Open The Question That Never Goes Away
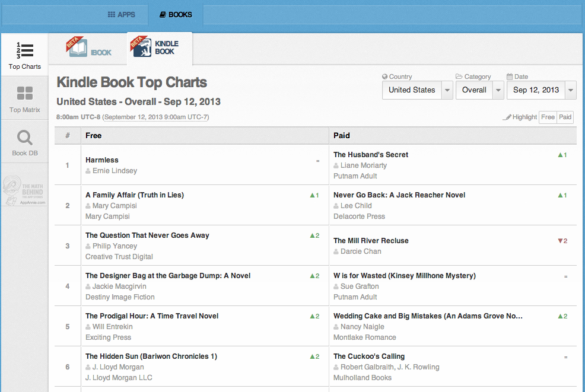The width and height of the screenshot is (585, 392). tap(147, 235)
